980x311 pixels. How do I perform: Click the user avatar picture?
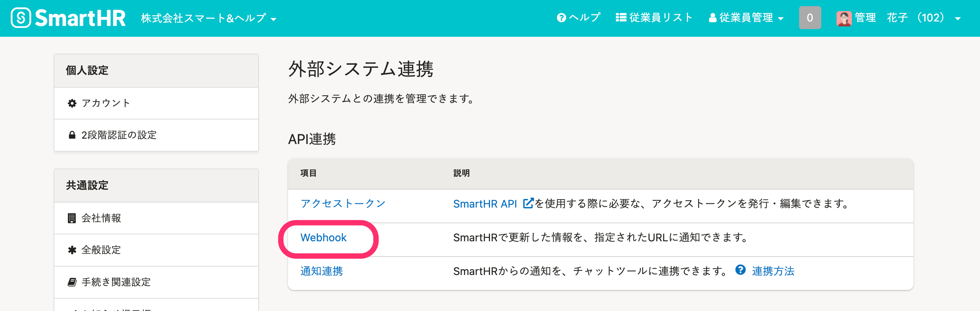[844, 18]
